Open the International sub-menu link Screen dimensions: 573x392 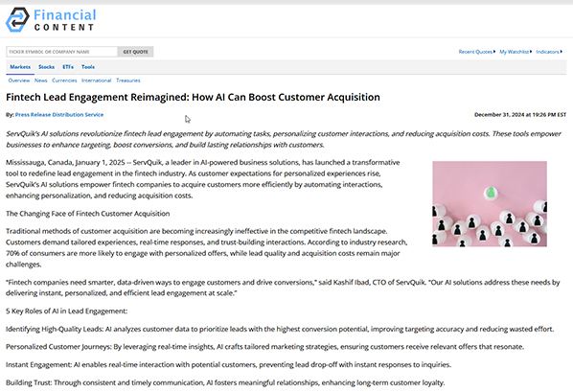pos(96,81)
